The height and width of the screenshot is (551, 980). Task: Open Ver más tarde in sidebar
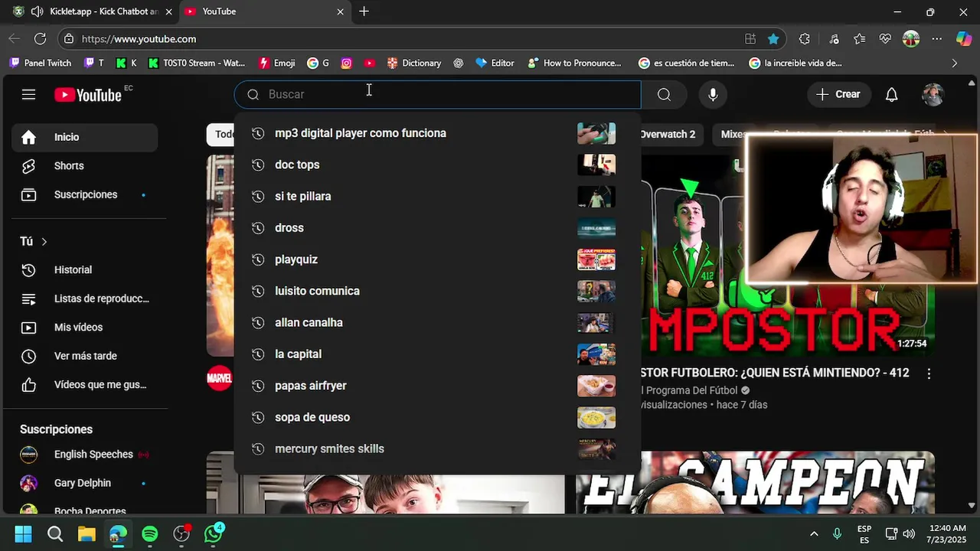coord(84,356)
